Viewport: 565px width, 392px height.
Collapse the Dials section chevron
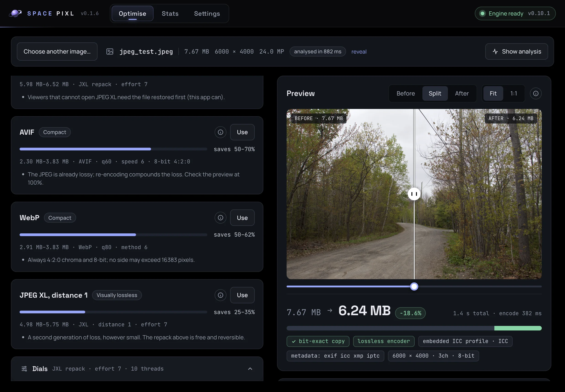tap(250, 369)
